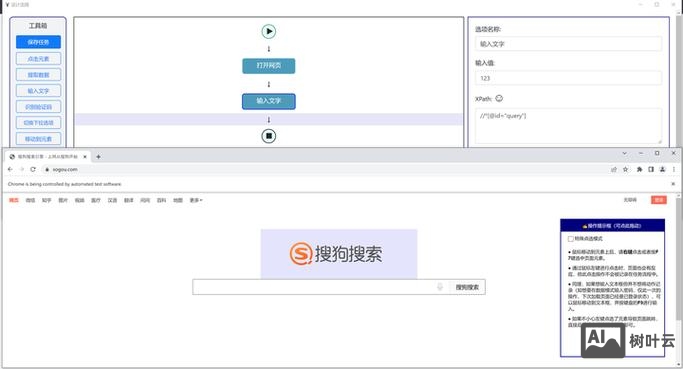
Task: Open the 问问 link in Sogou nav
Action: (x=145, y=200)
